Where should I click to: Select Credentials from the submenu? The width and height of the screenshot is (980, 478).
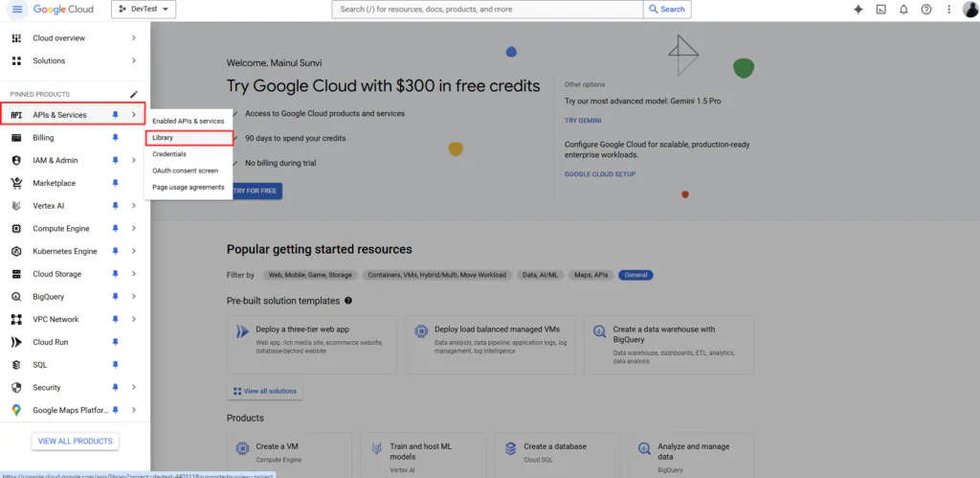coord(189,154)
